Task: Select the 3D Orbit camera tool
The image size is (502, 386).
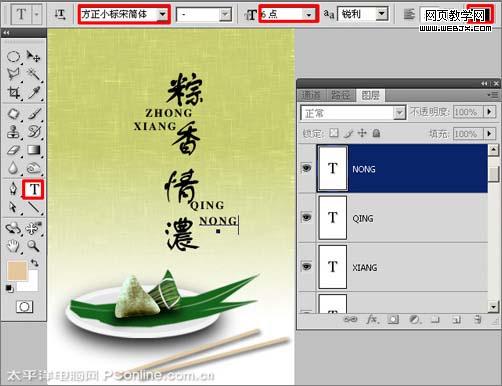Action: [33, 229]
